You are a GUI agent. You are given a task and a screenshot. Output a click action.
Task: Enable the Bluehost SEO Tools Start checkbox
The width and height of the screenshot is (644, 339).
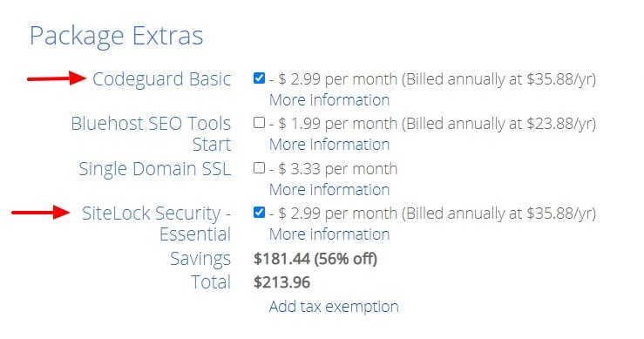click(x=259, y=123)
